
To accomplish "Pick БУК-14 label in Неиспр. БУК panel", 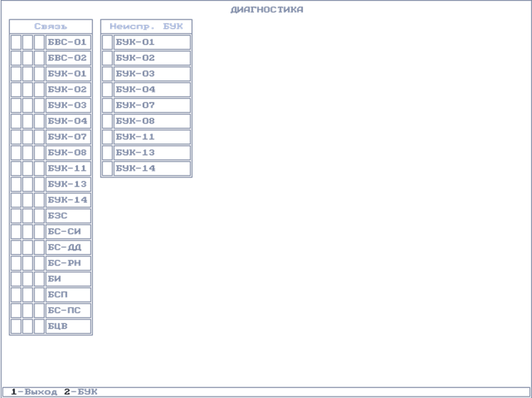I will 152,169.
